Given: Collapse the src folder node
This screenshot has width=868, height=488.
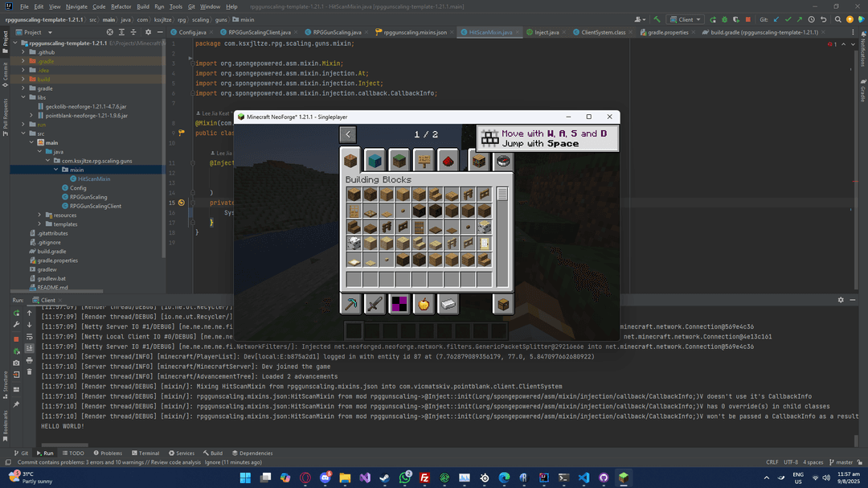Looking at the screenshot, I should tap(23, 133).
